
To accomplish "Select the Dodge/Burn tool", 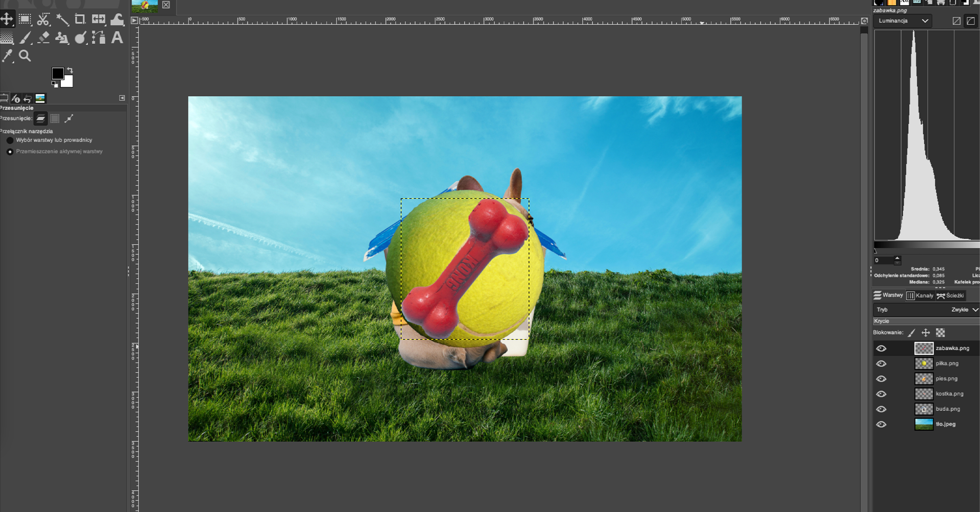I will coord(80,38).
